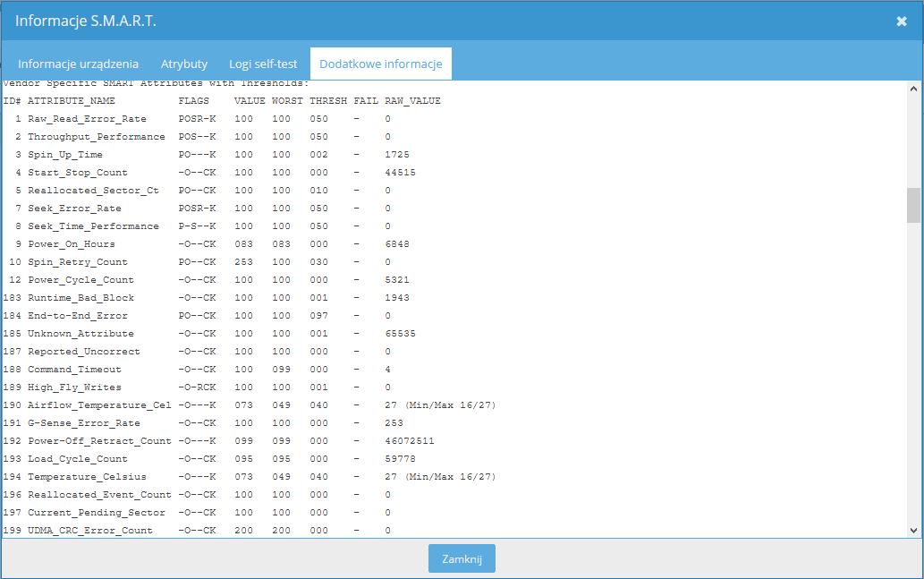Select the UDMA_CRC_Error_Count attribute name
This screenshot has height=579, width=924.
click(x=90, y=531)
